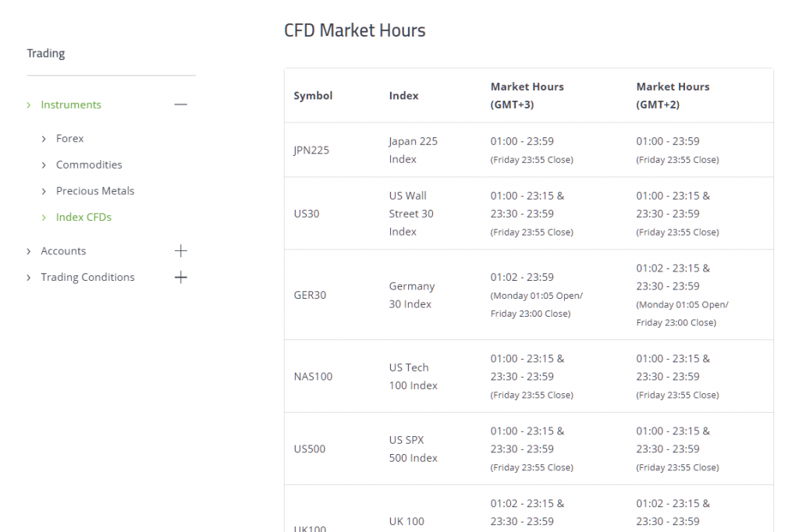799x532 pixels.
Task: Expand Accounts section with plus icon
Action: pos(181,250)
